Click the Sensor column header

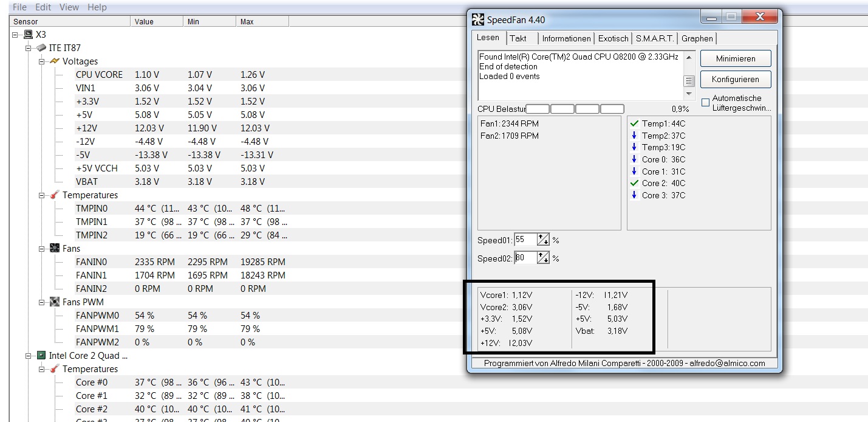tap(70, 21)
